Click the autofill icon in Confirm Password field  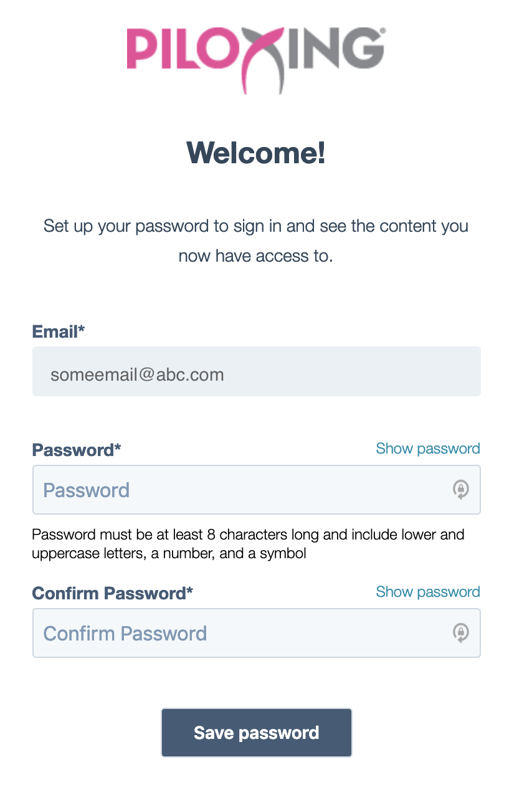click(461, 633)
